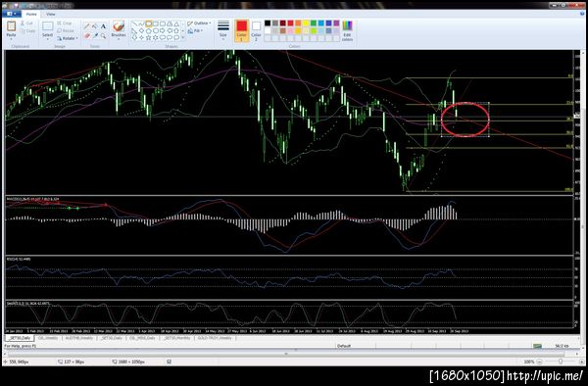This screenshot has height=386, width=588.
Task: Pick the black color swatch
Action: tap(268, 24)
